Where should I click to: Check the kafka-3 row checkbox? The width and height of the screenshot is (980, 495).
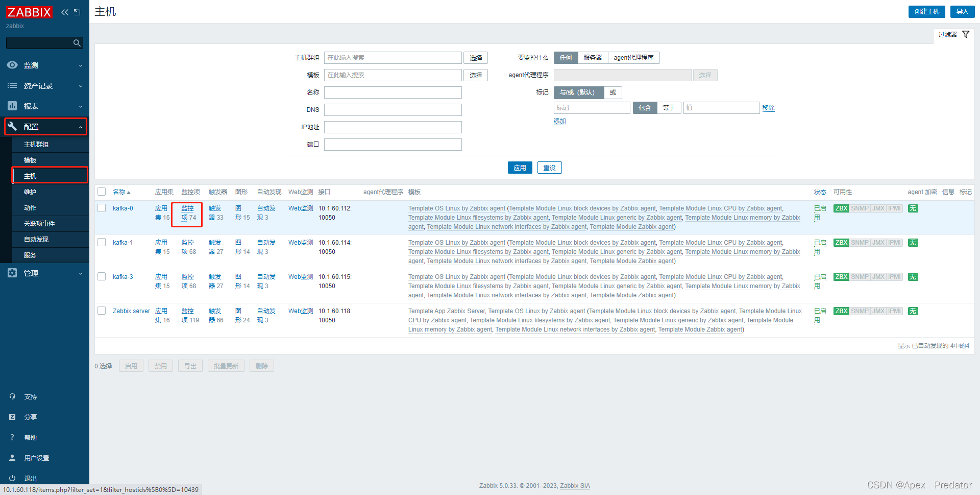[x=102, y=276]
